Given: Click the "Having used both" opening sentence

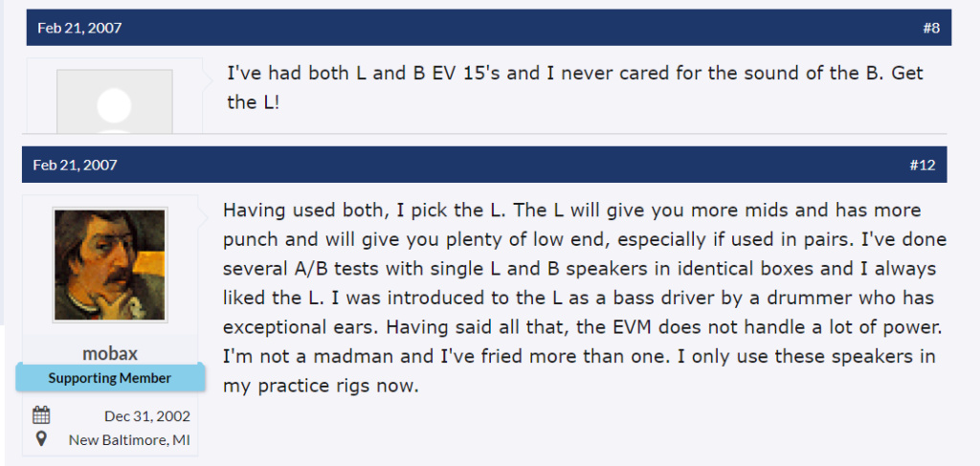Looking at the screenshot, I should tap(363, 210).
